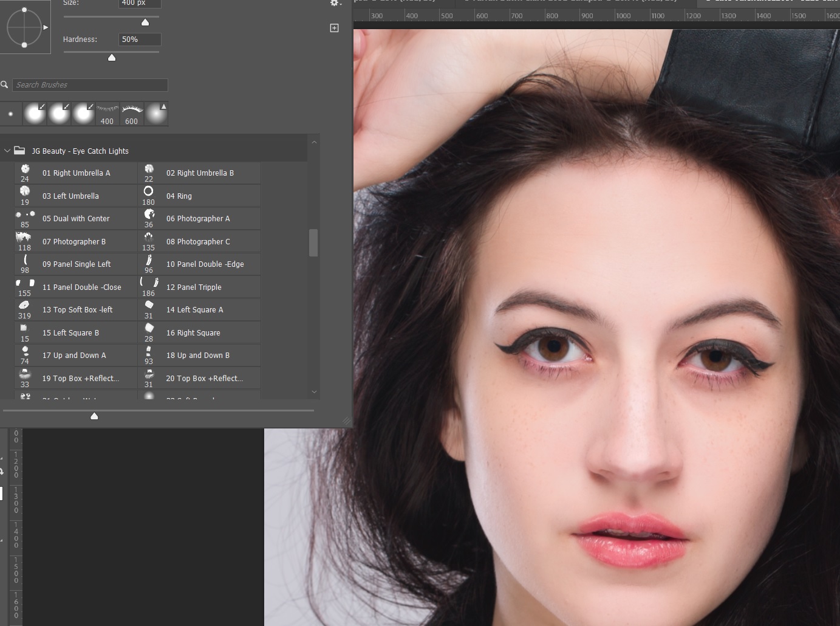840x626 pixels.
Task: Collapse the JG Beauty - Eye Catch Lights group
Action: point(7,151)
